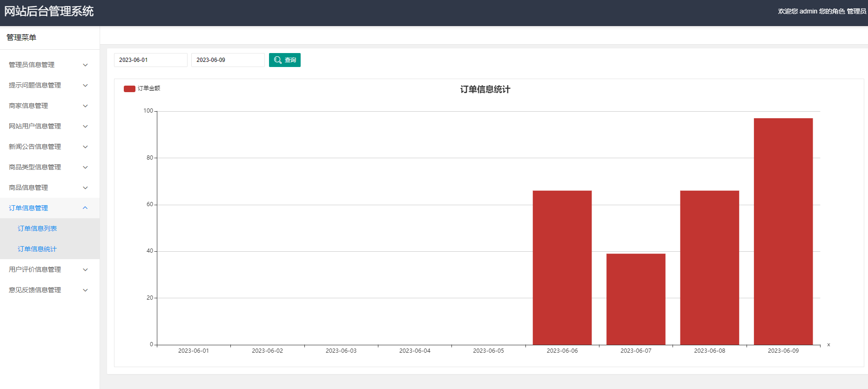Screen dimensions: 868x389
Task: Click chevron next to 提示问题信息管理
Action: coord(85,86)
